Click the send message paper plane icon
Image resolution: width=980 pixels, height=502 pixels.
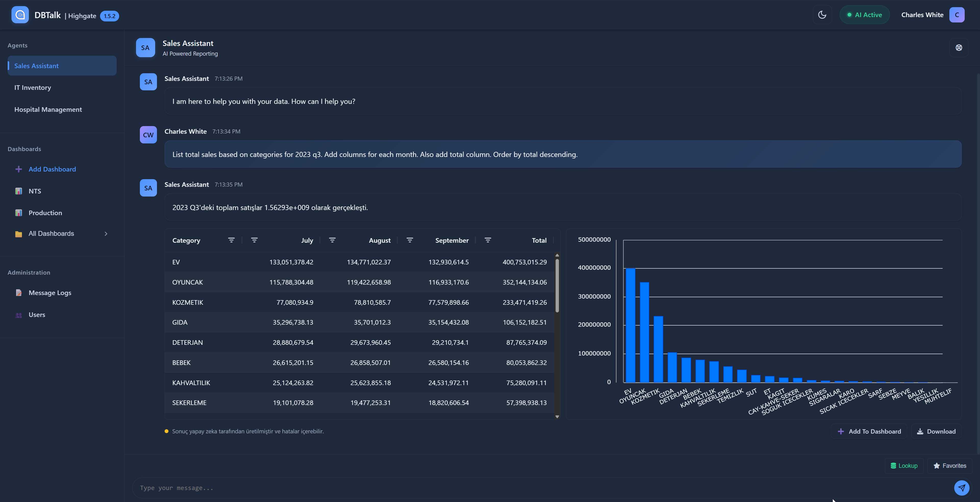961,487
